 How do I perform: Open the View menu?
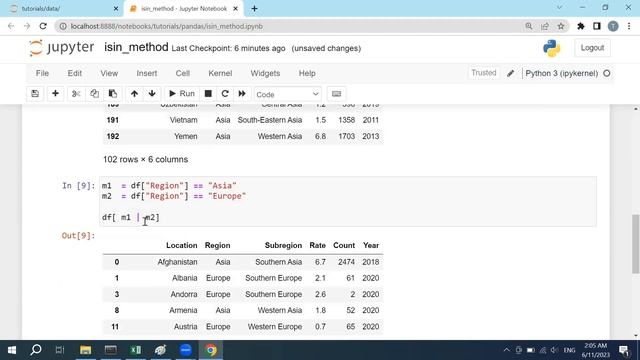tap(109, 73)
